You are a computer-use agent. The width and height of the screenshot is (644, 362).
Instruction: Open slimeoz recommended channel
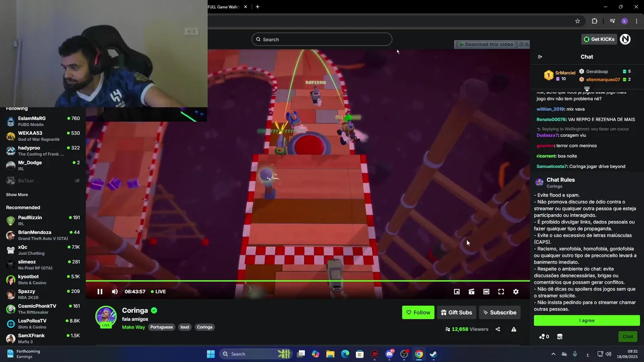click(43, 264)
